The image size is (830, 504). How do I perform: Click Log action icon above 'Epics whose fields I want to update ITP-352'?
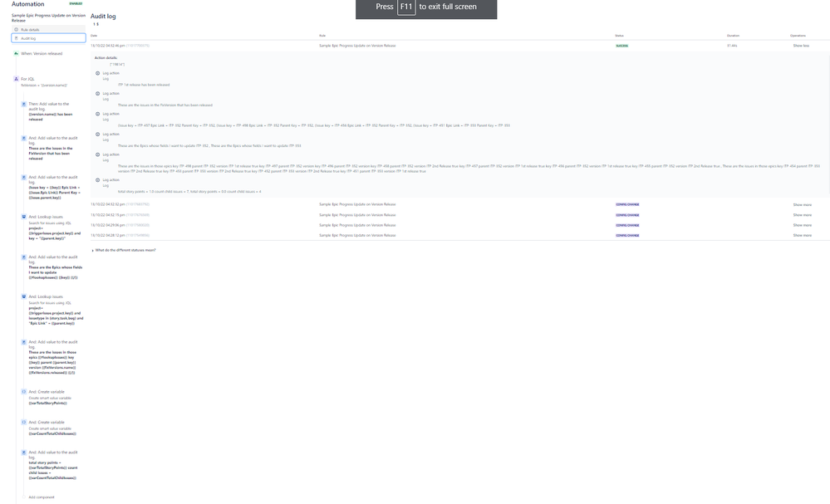tap(98, 135)
